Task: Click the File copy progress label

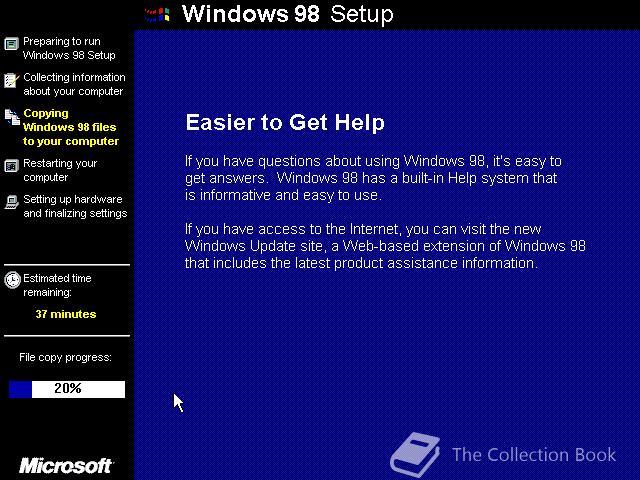Action: click(65, 358)
